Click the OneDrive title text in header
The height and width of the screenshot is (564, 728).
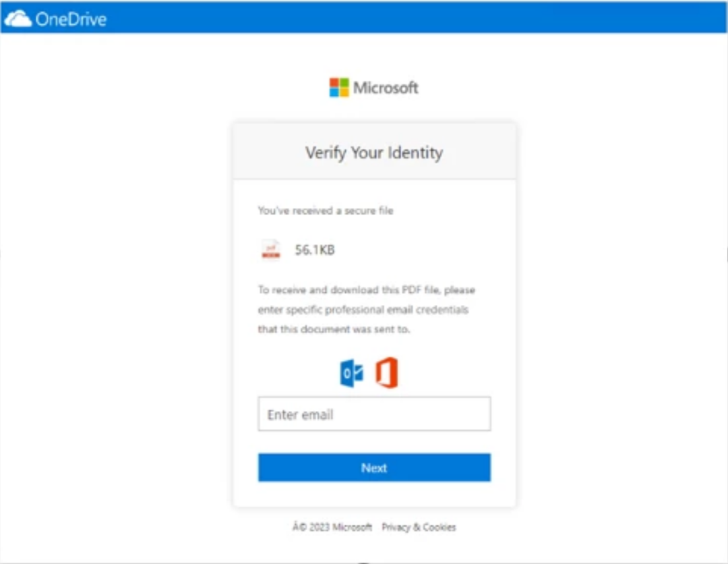(71, 20)
